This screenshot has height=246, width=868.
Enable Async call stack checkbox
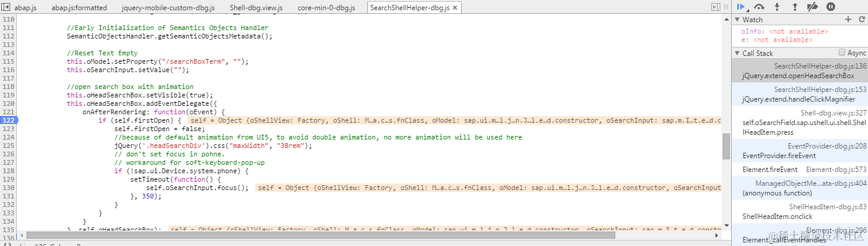(x=842, y=52)
